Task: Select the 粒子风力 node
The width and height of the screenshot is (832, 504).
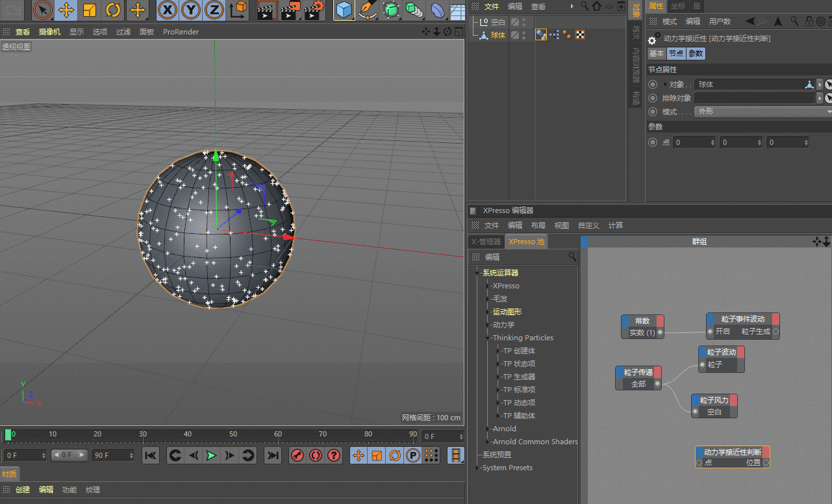Action: pos(714,400)
